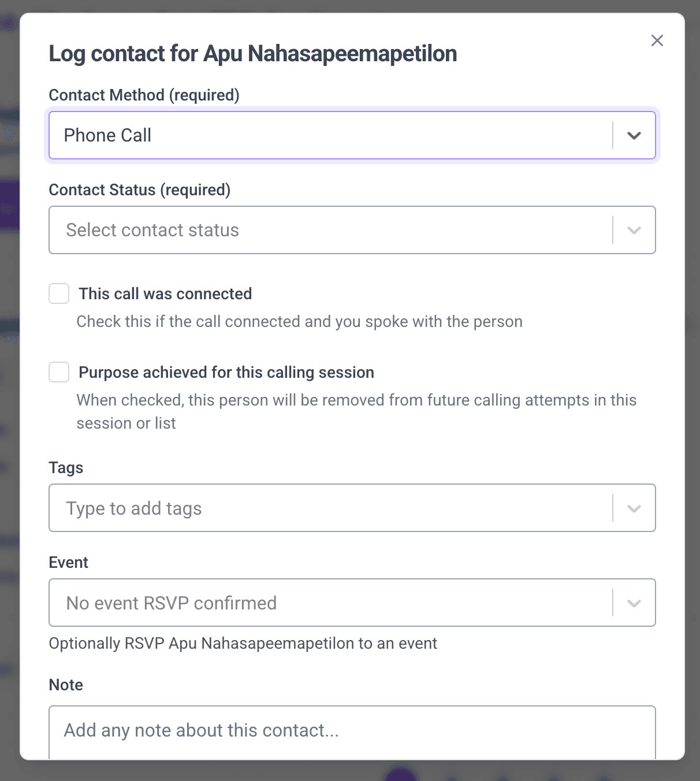Click the arrow beside No event RSVP confirmed

pyautogui.click(x=634, y=603)
